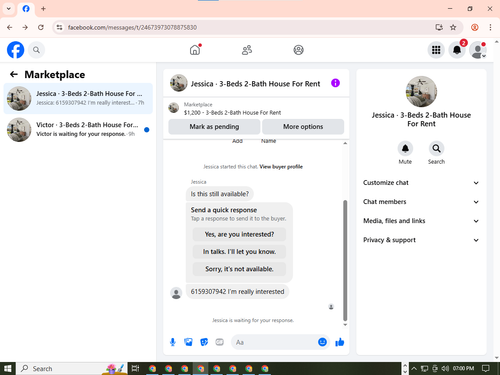
Task: Click Mark as pending button
Action: [x=214, y=127]
